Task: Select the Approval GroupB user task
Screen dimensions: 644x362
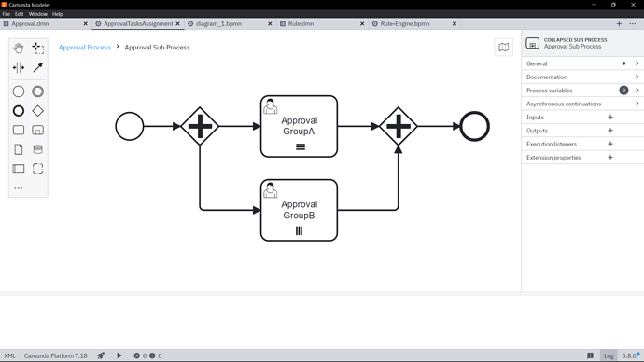Action: [299, 210]
